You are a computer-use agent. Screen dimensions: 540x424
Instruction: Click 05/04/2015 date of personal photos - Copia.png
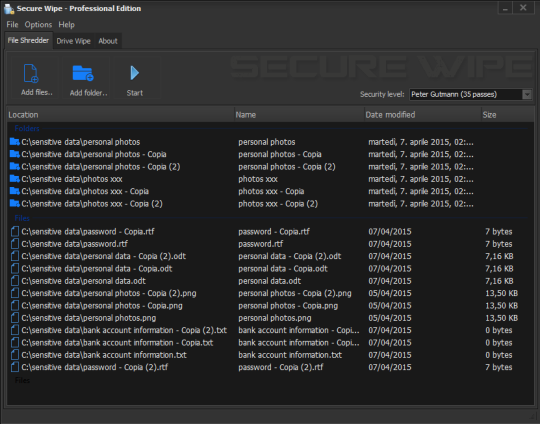[390, 306]
